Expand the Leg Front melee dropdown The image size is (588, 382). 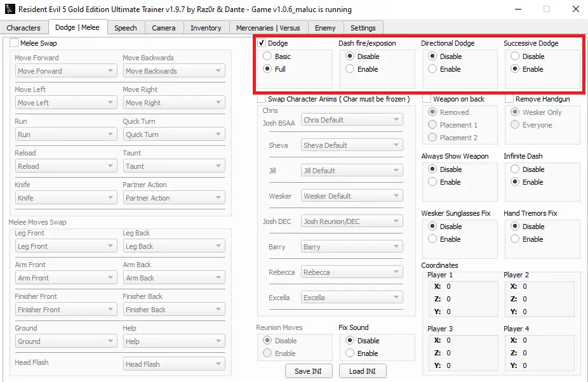66,246
